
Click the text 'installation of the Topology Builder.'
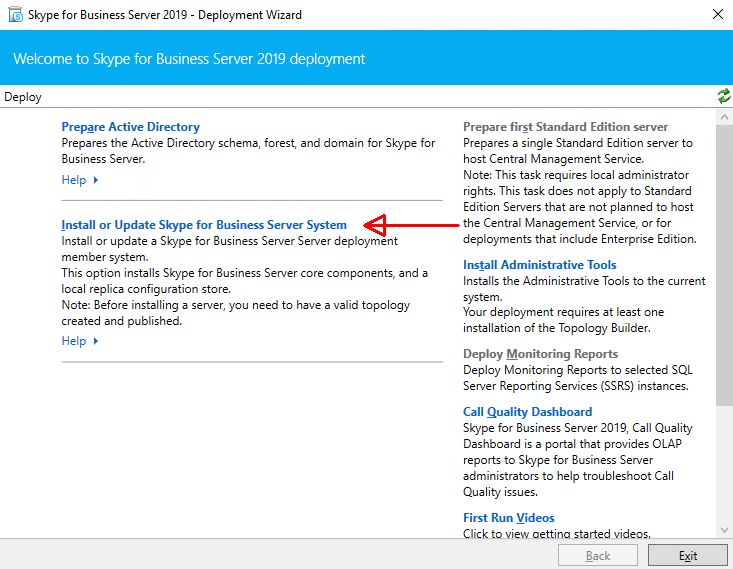tap(557, 328)
